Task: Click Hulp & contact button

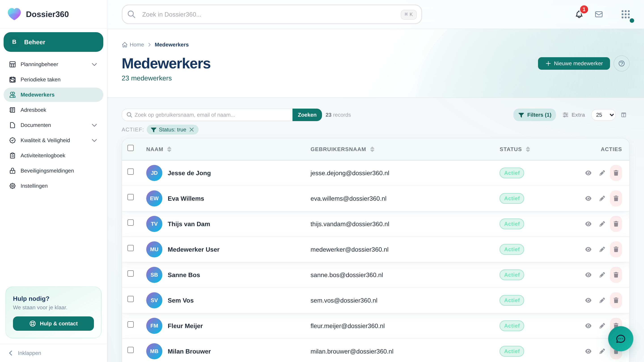Action: click(x=53, y=324)
